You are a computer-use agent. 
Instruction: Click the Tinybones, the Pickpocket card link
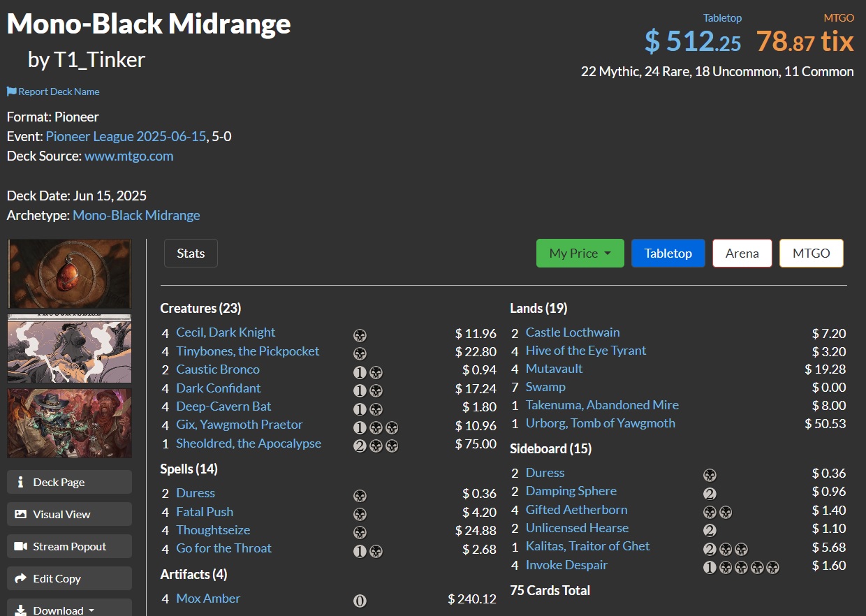pyautogui.click(x=248, y=351)
